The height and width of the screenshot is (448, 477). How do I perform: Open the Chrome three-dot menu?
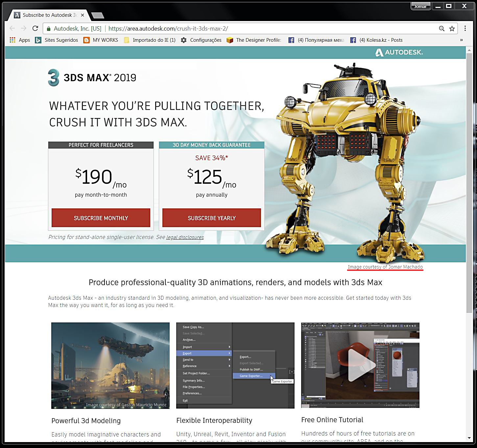coord(465,29)
